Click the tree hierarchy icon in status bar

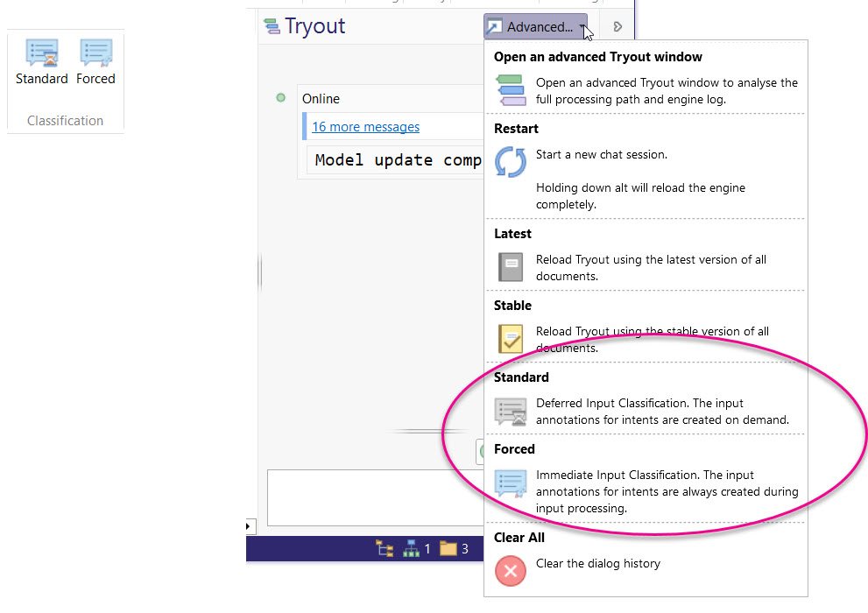[x=385, y=549]
